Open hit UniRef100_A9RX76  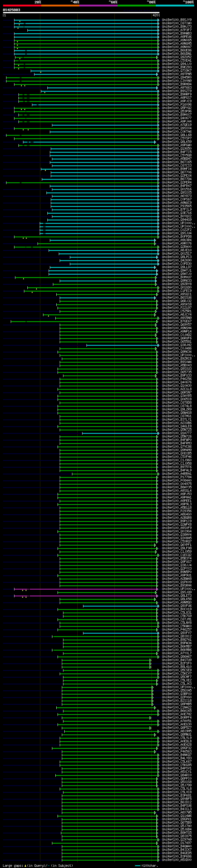177,243
